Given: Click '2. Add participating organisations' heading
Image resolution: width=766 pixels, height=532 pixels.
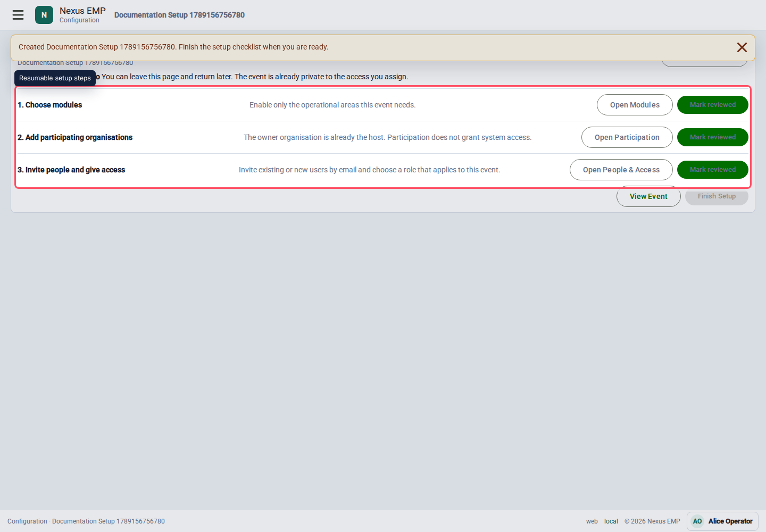Looking at the screenshot, I should pyautogui.click(x=75, y=137).
